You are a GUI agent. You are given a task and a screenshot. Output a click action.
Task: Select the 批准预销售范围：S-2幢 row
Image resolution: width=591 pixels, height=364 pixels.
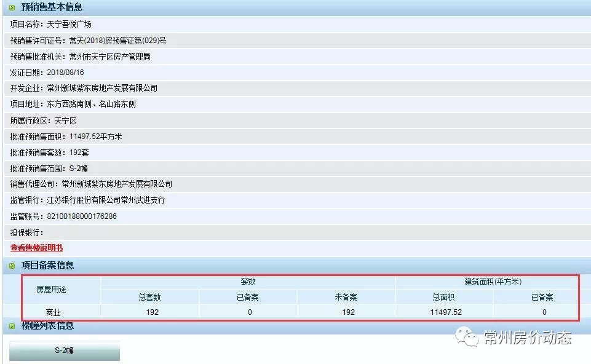(x=297, y=168)
